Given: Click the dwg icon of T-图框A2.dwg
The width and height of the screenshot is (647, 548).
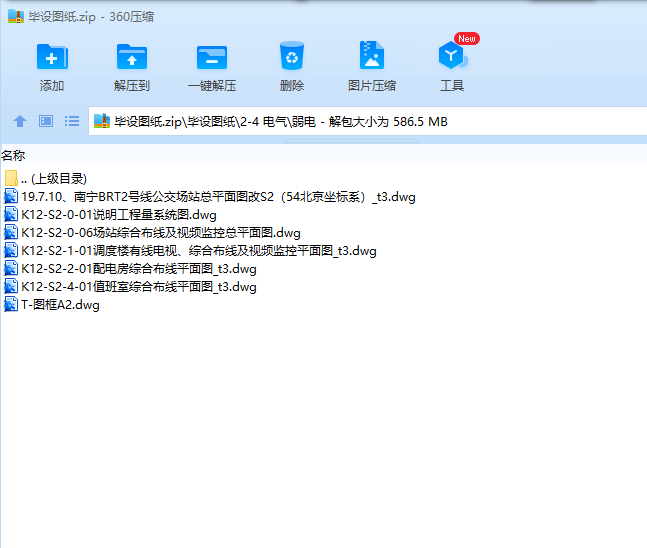Looking at the screenshot, I should (11, 305).
